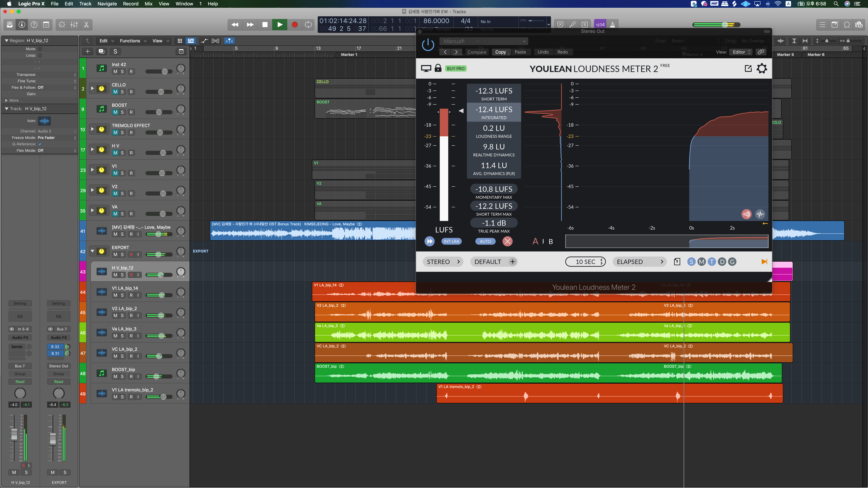Click the Youlean reset X button

(507, 241)
